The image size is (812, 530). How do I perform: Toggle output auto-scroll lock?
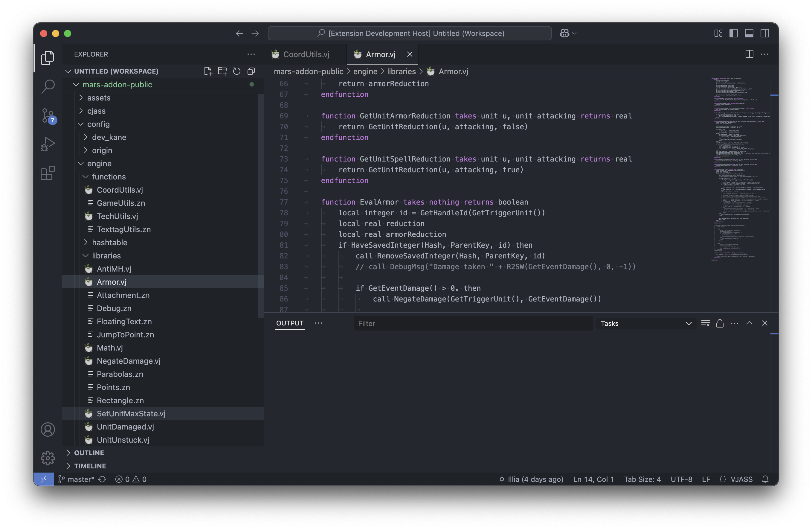tap(720, 323)
